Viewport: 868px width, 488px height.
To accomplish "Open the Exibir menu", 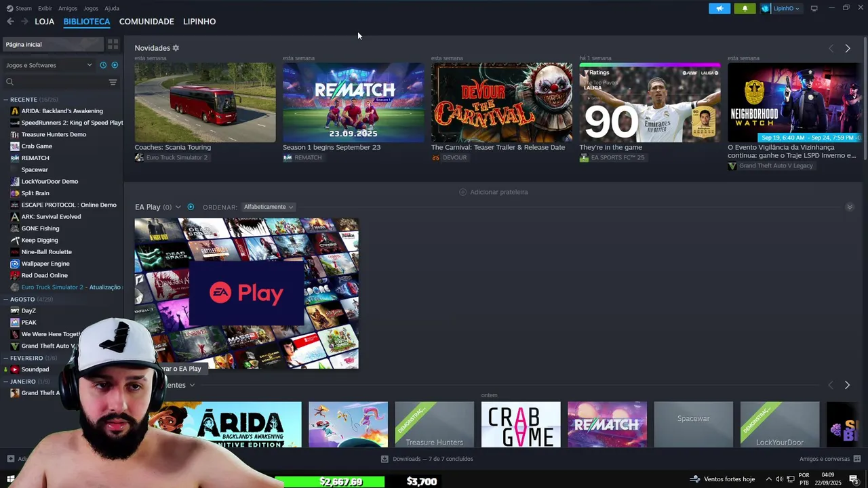I will click(x=45, y=8).
